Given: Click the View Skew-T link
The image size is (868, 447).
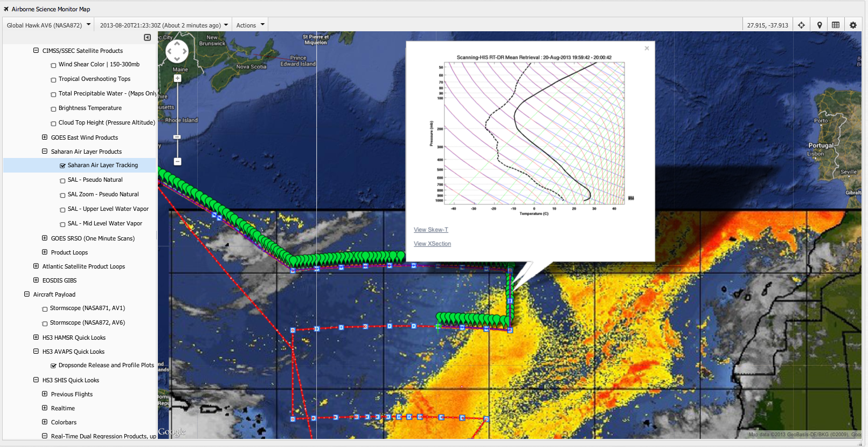Looking at the screenshot, I should 430,230.
